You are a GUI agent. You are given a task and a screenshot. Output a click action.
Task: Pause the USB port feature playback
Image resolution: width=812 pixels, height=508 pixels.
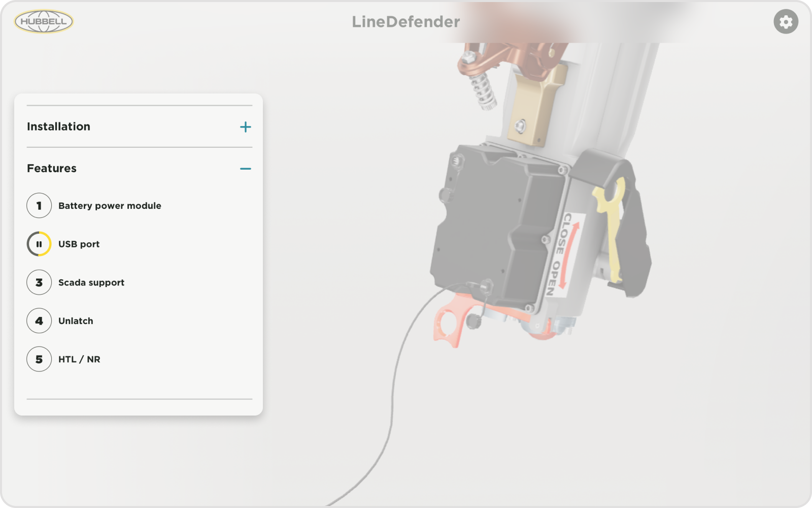[39, 244]
